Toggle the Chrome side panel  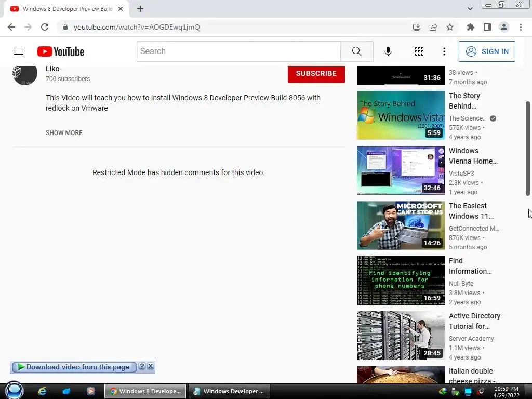(x=487, y=27)
